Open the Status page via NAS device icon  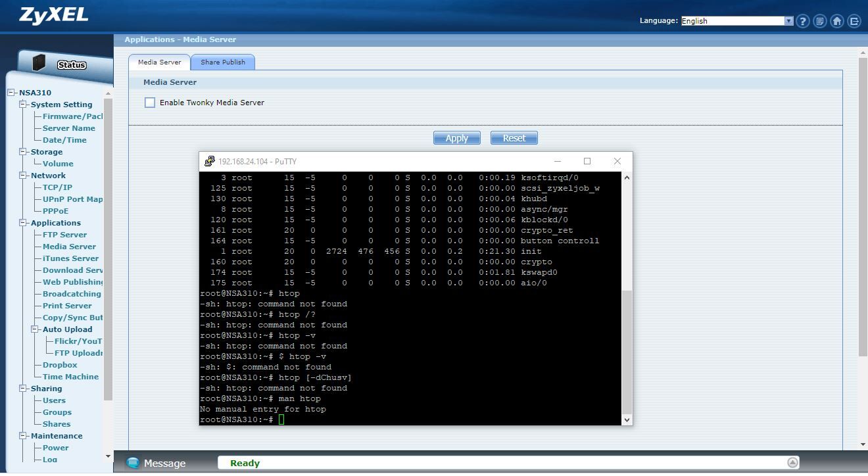tap(39, 62)
